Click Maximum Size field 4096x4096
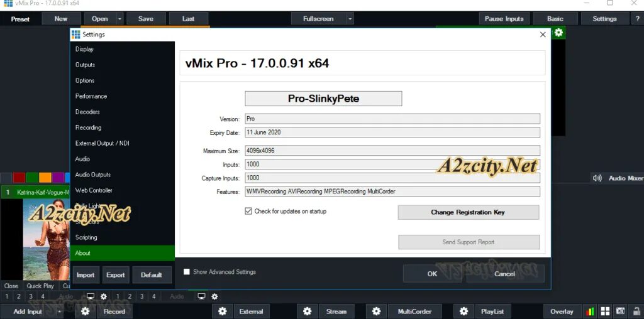 pos(392,151)
